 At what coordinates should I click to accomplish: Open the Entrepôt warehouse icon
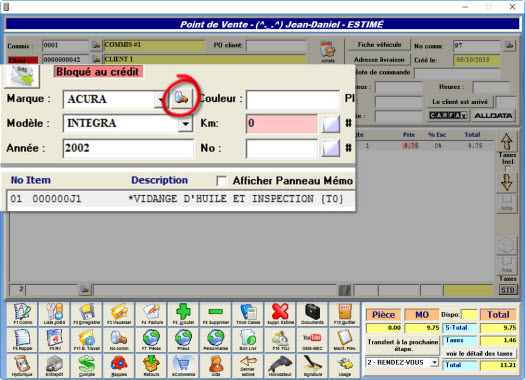point(54,366)
